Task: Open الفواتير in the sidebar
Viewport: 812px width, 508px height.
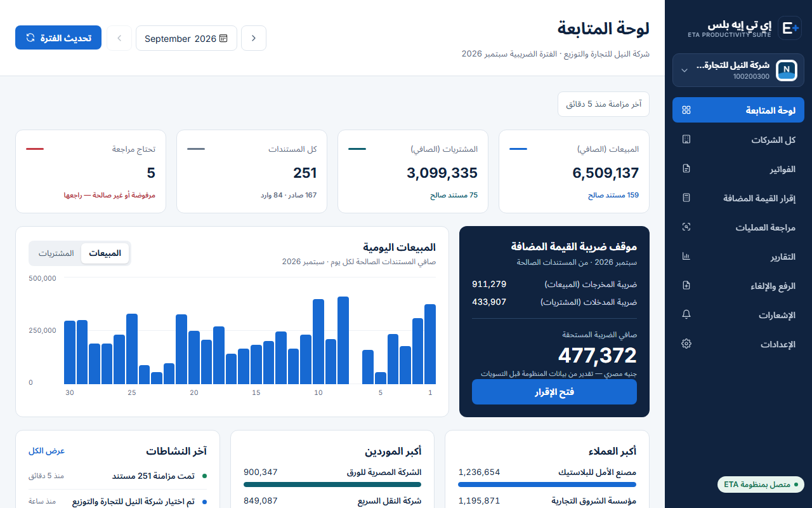Action: (x=738, y=169)
